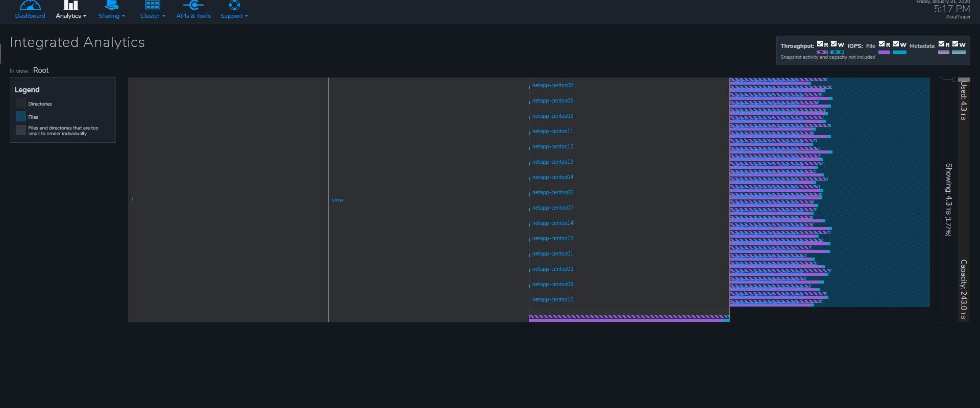The height and width of the screenshot is (408, 980).
Task: Select netapp-centos12 directory
Action: (553, 146)
